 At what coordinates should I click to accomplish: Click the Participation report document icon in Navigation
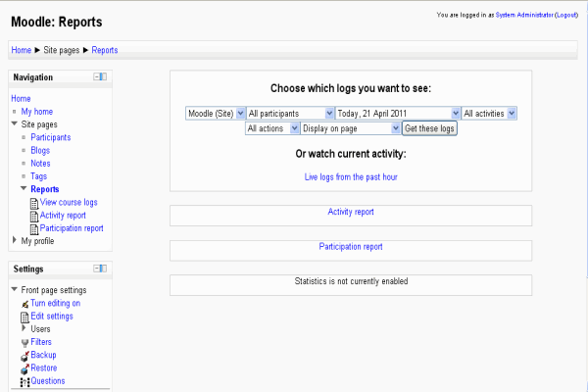34,228
